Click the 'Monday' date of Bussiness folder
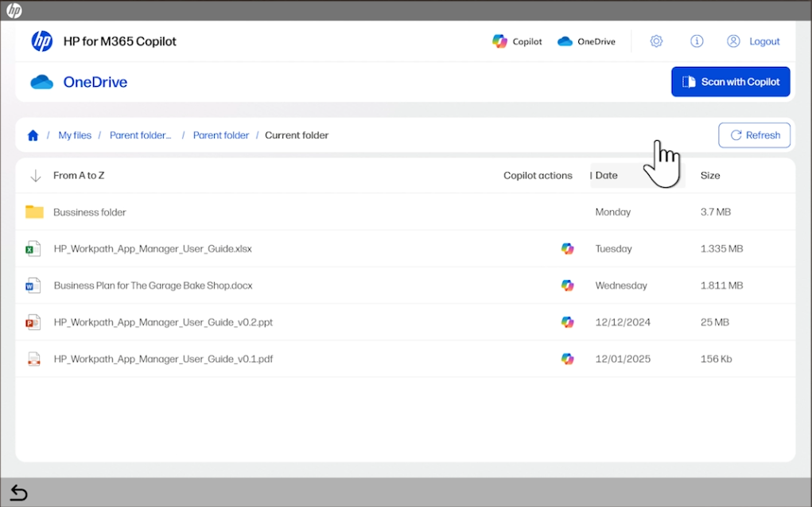 point(613,212)
